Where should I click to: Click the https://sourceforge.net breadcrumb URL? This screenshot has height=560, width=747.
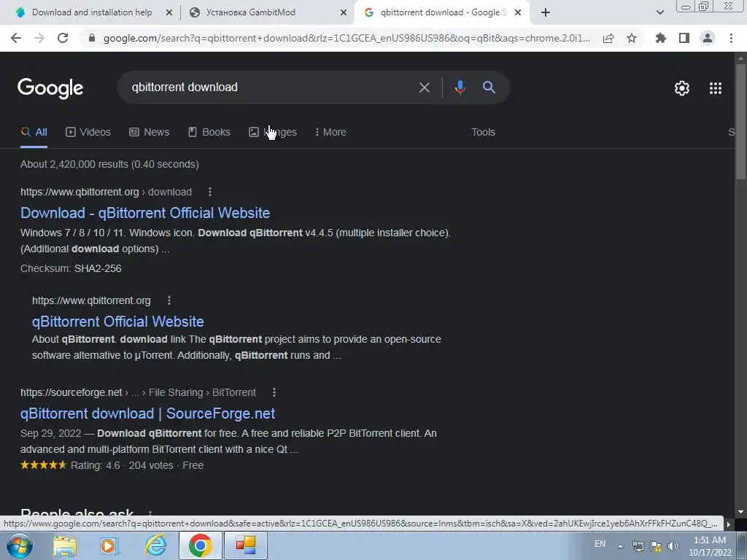[138, 392]
